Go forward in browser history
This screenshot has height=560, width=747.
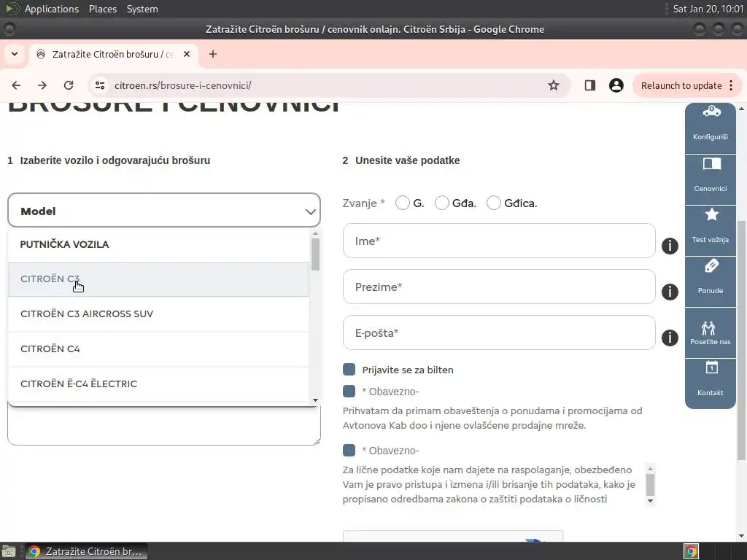click(x=42, y=85)
